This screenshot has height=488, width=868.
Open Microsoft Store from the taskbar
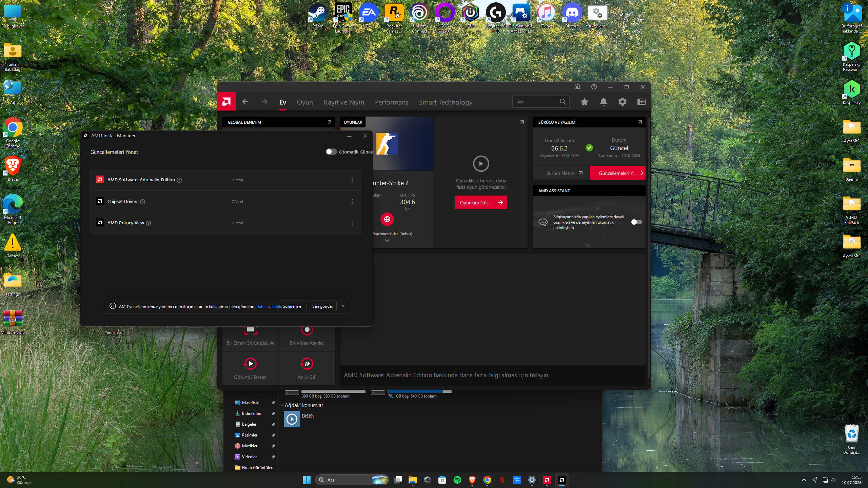[442, 480]
